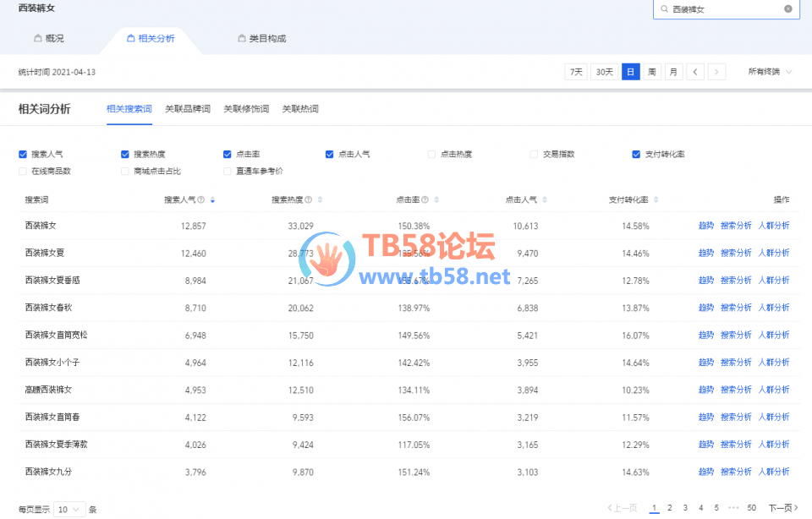The width and height of the screenshot is (812, 519).
Task: Click the pagination ellipsis to skip pages
Action: tap(733, 508)
